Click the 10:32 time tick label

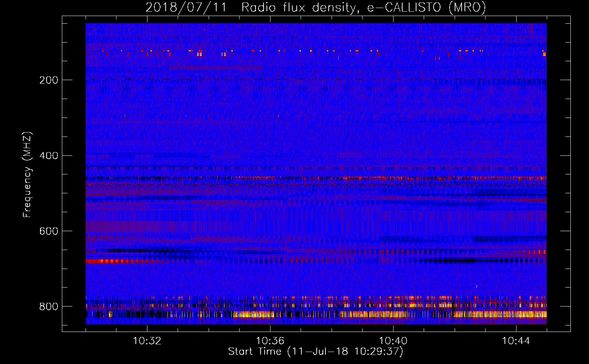[x=147, y=341]
